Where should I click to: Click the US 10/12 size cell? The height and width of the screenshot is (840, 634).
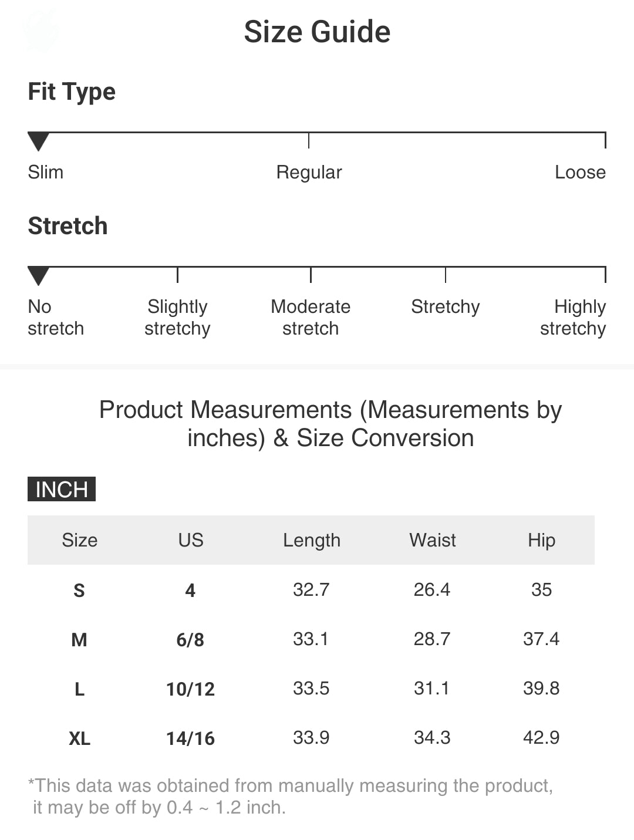(190, 689)
